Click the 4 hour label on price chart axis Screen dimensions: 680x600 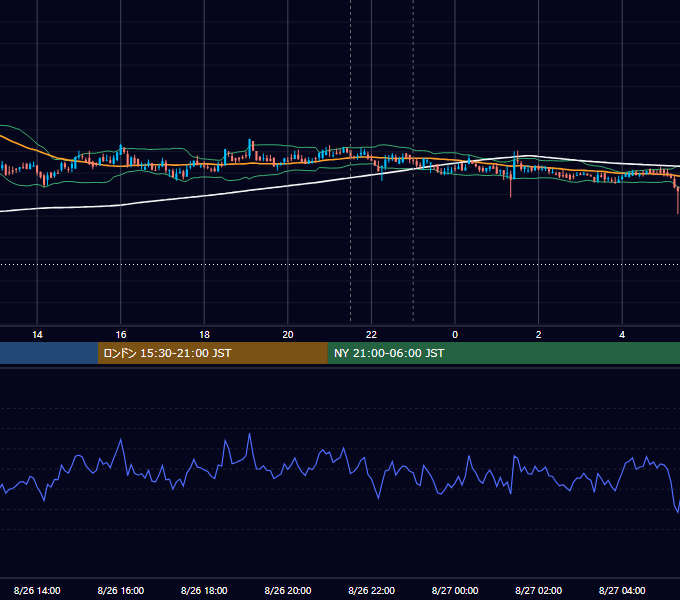tap(622, 335)
